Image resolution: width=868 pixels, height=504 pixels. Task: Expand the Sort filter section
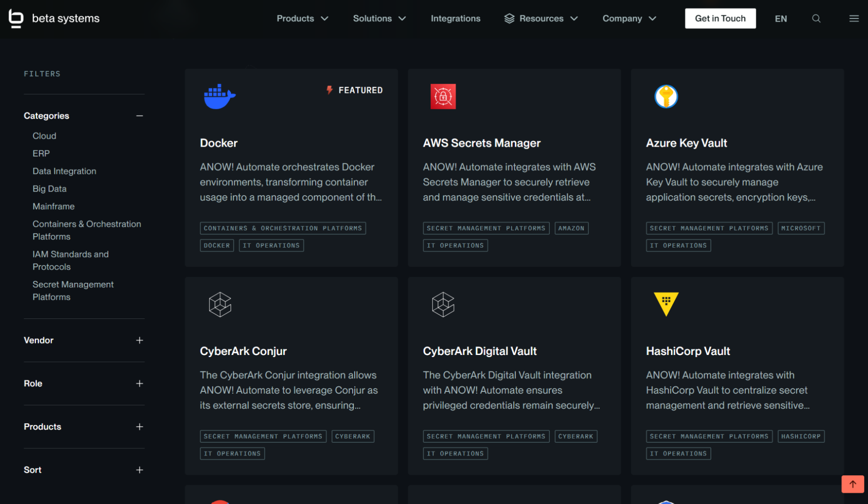click(139, 470)
